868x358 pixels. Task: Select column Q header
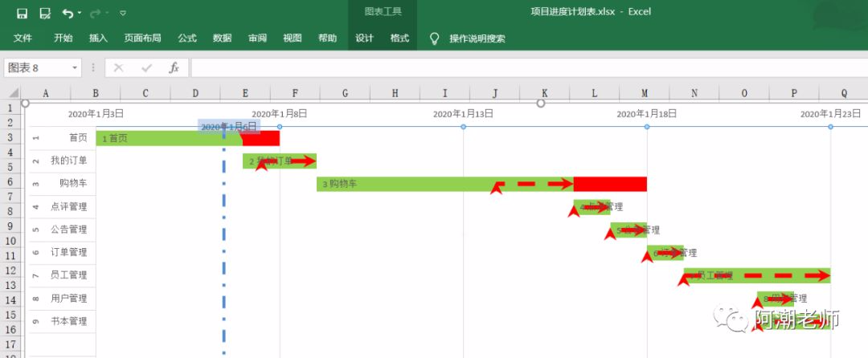coord(844,93)
